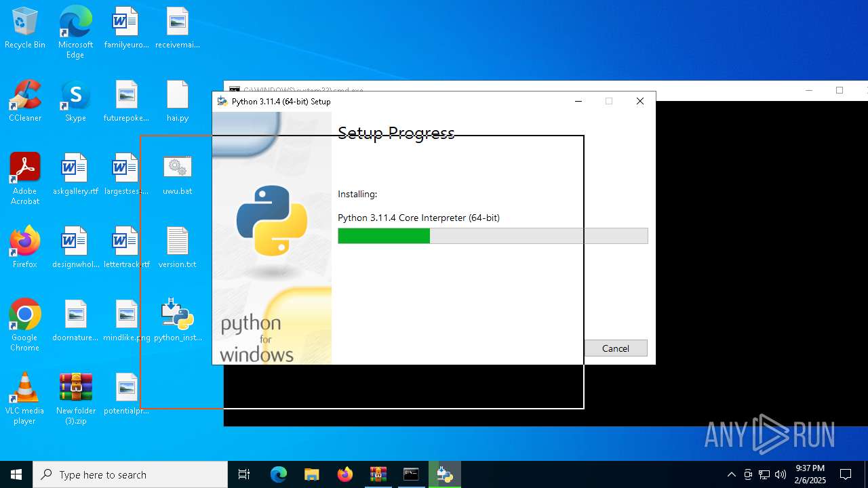Select the potentialpr image file icon
This screenshot has width=868, height=488.
(x=126, y=394)
